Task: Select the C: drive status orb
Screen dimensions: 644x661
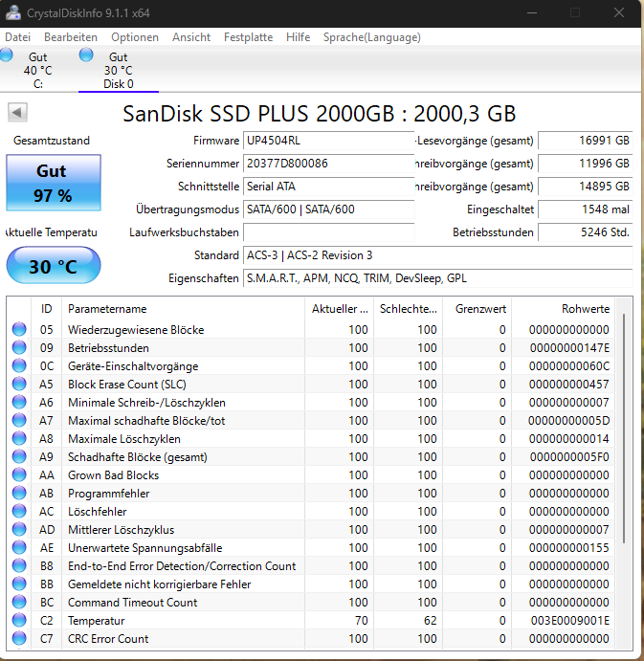Action: tap(6, 55)
